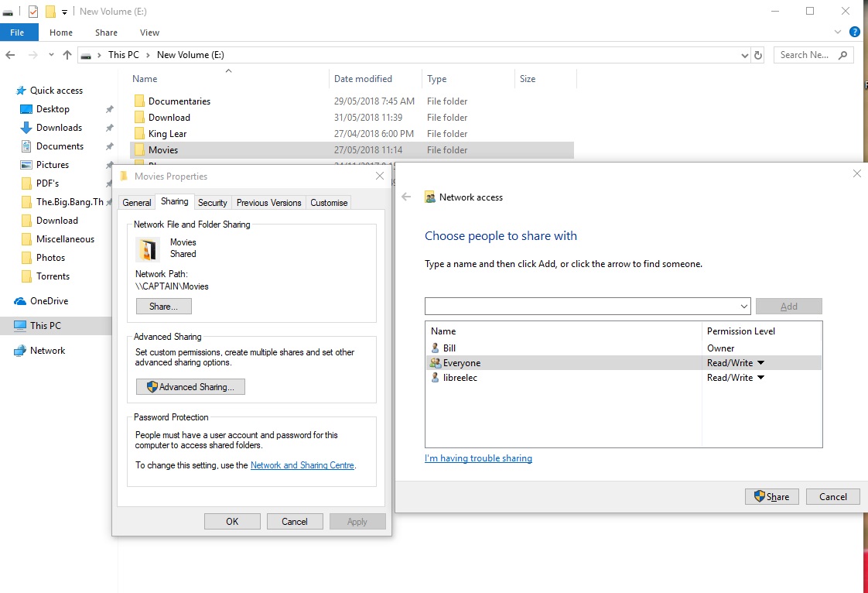This screenshot has width=868, height=593.
Task: Expand address bar history dropdown
Action: 745,55
